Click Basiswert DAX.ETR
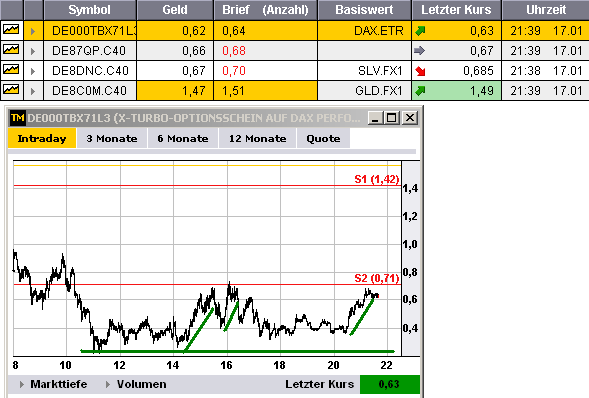Screen dimensions: 589x398 [x=379, y=31]
